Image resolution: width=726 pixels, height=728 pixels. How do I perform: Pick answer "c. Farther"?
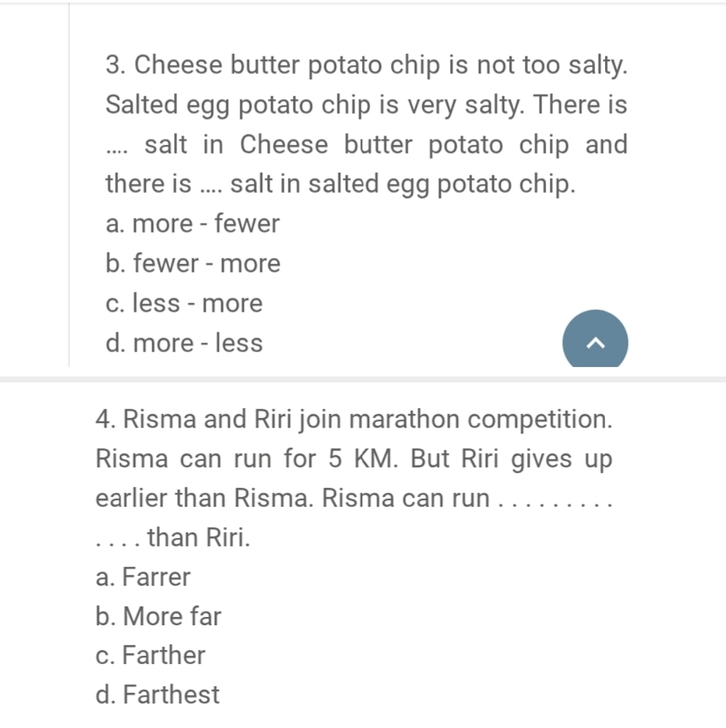151,655
